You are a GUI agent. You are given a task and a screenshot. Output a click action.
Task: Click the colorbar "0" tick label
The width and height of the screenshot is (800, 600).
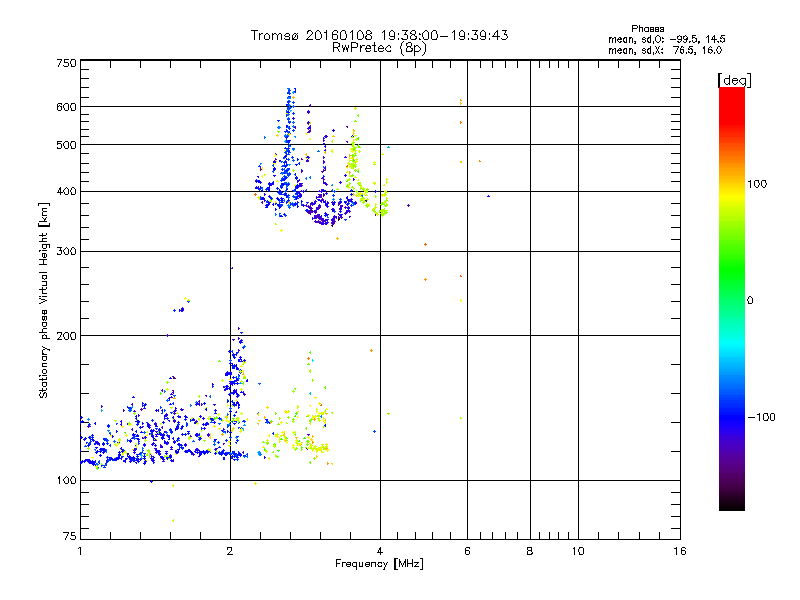coord(750,301)
